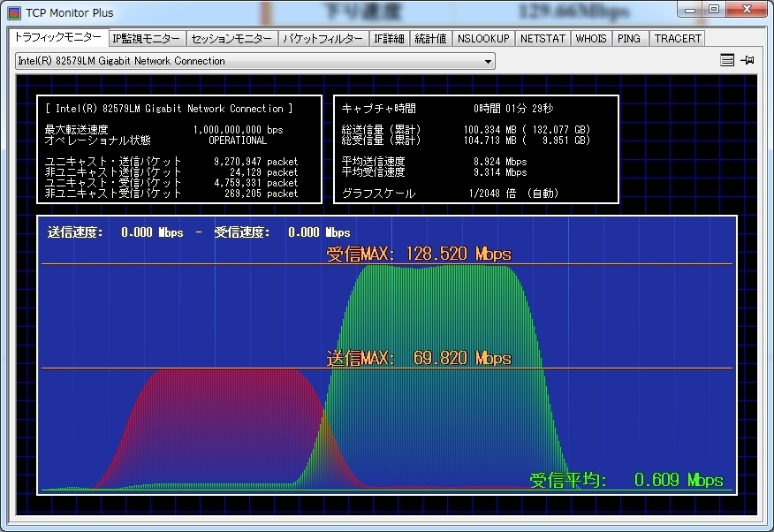Open the IP監視モニター tab

[147, 39]
